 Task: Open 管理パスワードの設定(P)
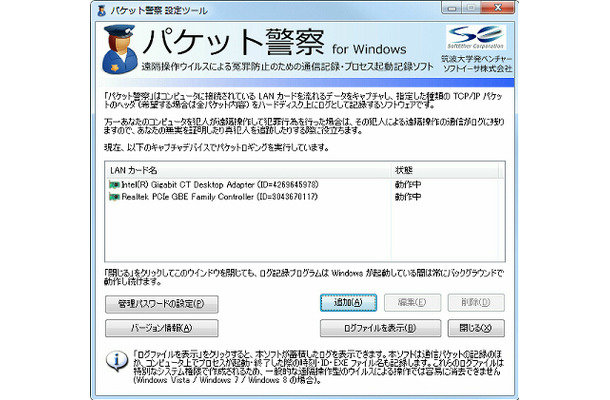pyautogui.click(x=161, y=304)
